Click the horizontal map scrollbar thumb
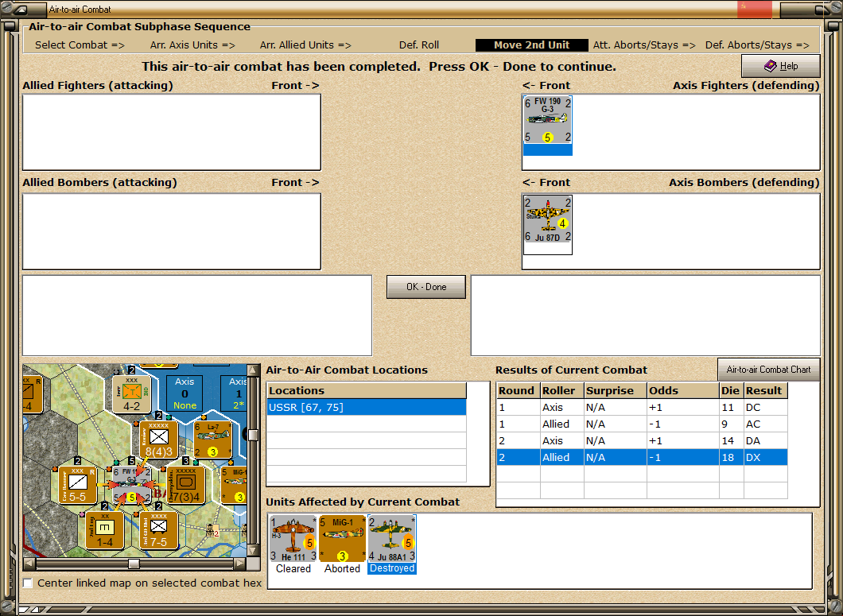The image size is (843, 616). coord(134,564)
